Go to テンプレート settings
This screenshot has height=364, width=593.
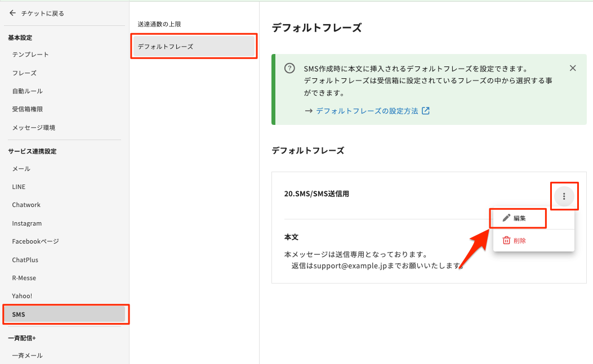point(30,55)
